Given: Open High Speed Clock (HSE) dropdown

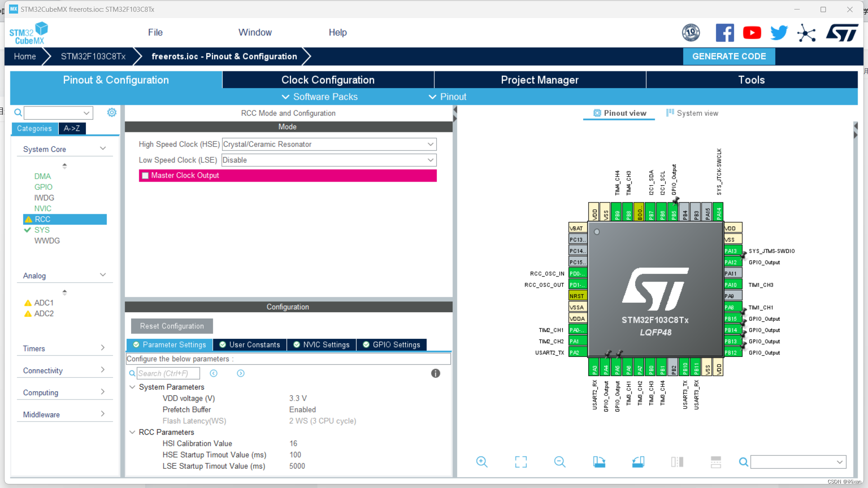Looking at the screenshot, I should tap(329, 144).
